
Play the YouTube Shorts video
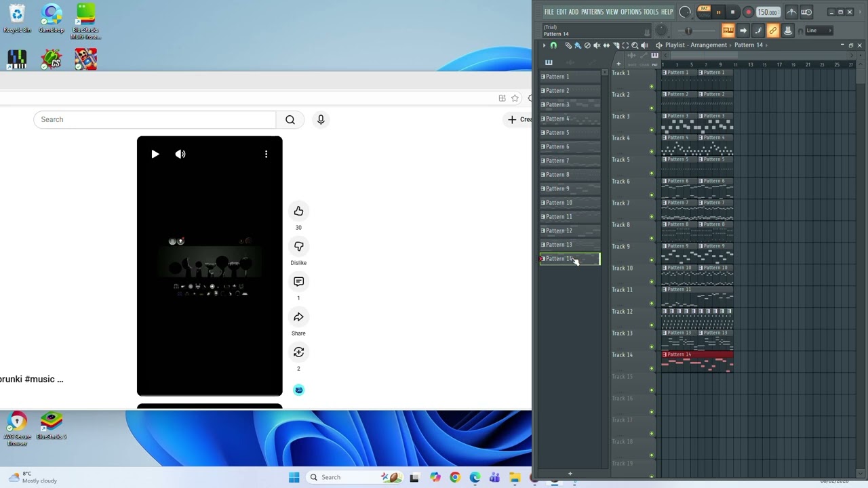pos(155,154)
